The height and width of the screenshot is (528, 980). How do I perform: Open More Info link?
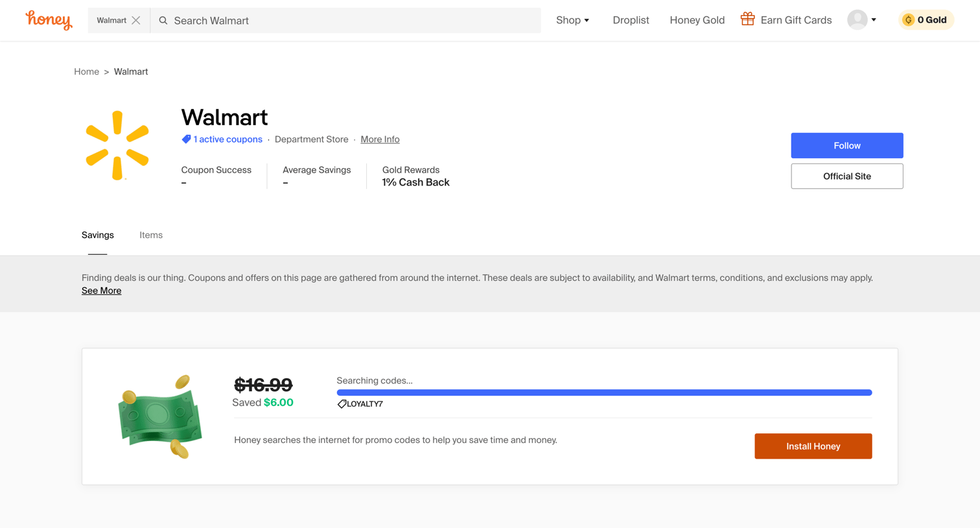[x=380, y=139]
